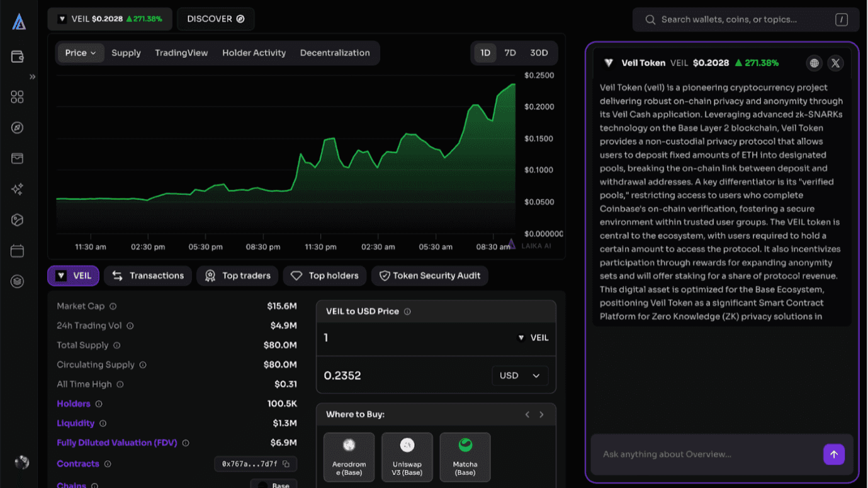Switch chart to Decentralization

point(335,53)
